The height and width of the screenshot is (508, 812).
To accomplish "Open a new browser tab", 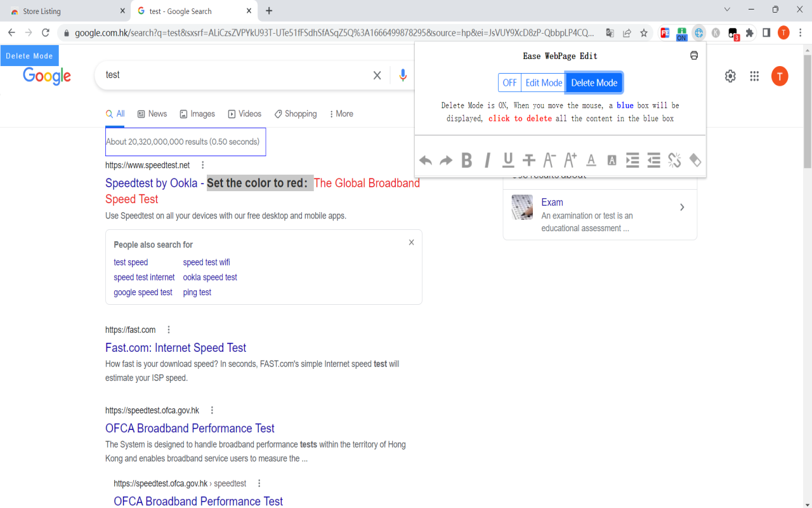I will pyautogui.click(x=269, y=11).
